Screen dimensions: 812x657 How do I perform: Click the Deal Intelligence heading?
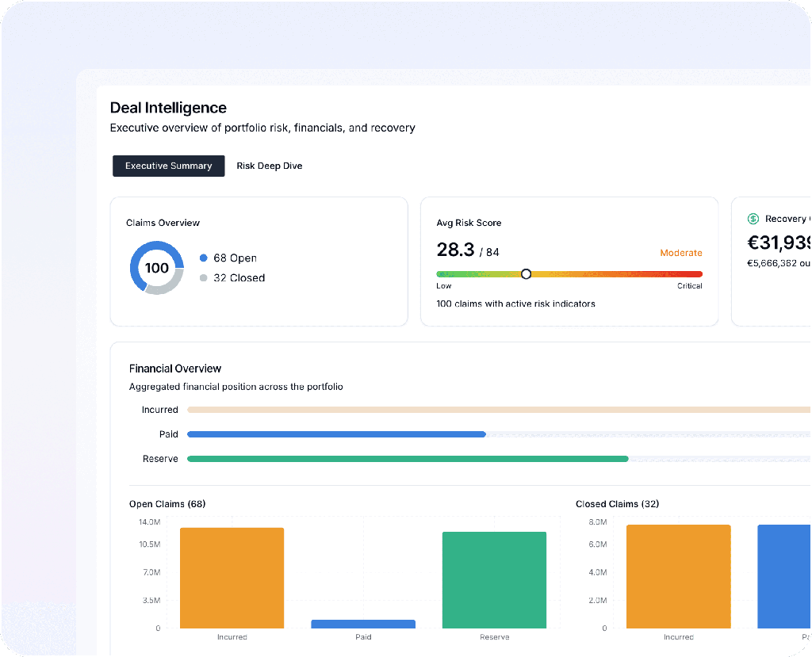click(x=168, y=108)
